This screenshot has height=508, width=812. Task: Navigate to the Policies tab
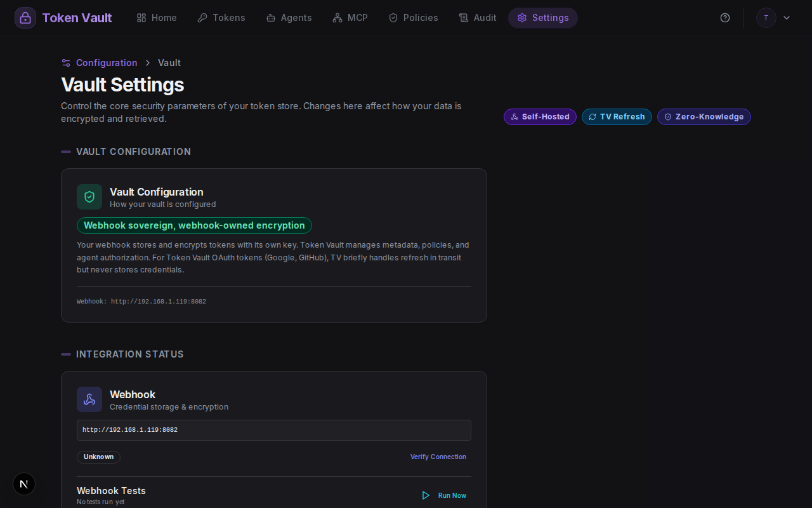pos(413,18)
